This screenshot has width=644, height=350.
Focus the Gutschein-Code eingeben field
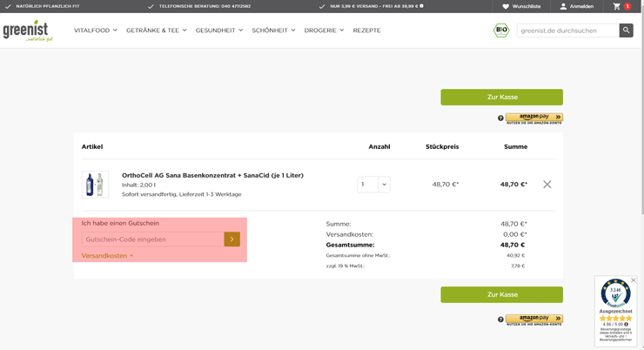[153, 239]
